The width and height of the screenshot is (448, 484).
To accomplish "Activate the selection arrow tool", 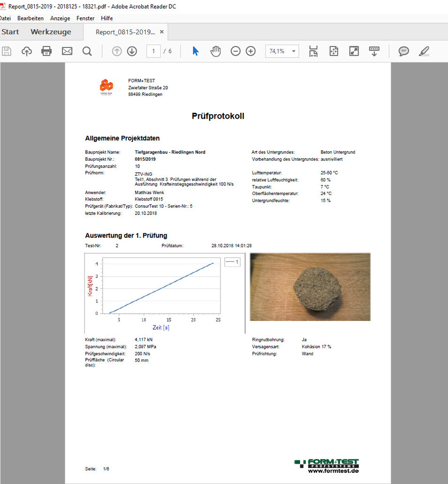I will click(x=195, y=51).
